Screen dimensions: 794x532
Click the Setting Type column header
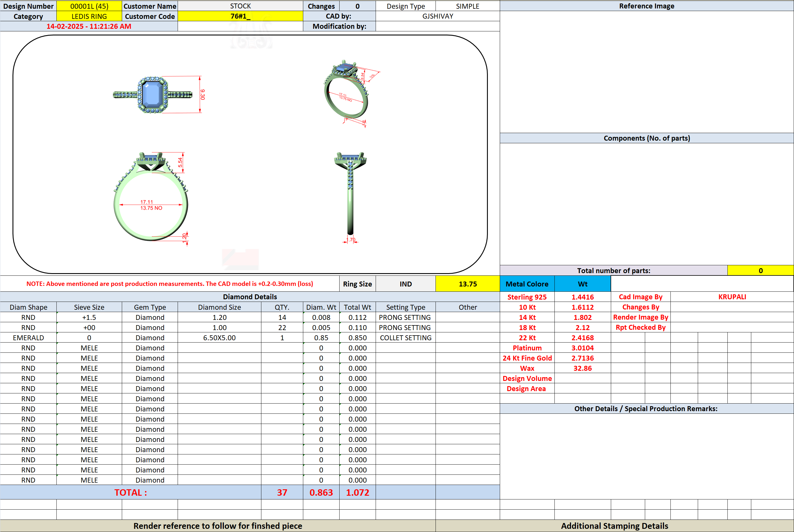click(x=406, y=307)
